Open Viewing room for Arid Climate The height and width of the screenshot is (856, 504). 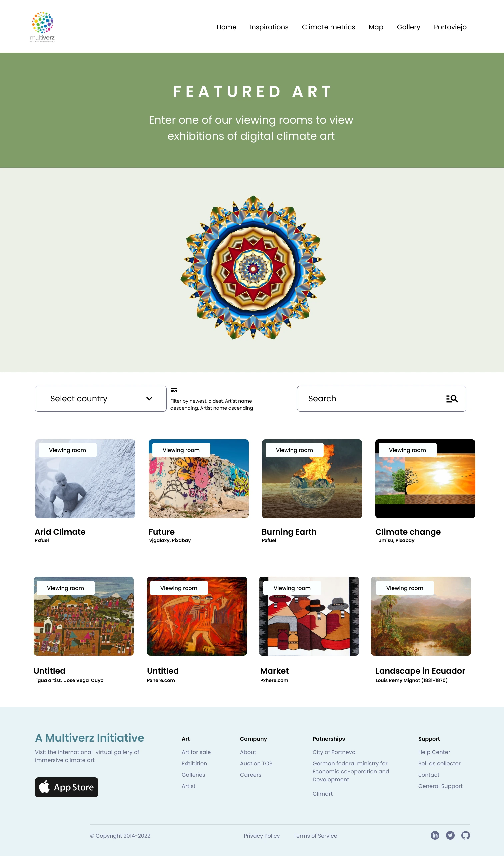pyautogui.click(x=68, y=450)
